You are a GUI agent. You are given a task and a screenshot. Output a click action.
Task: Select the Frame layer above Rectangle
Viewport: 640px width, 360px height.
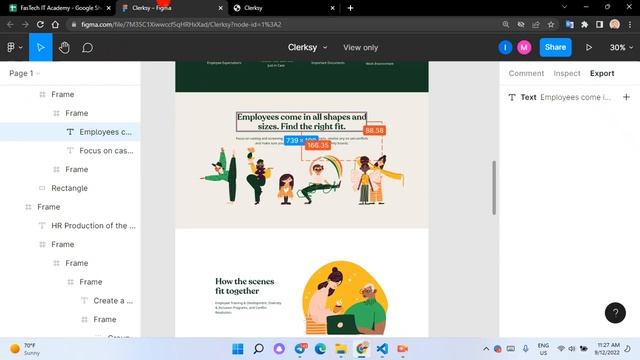[70, 169]
